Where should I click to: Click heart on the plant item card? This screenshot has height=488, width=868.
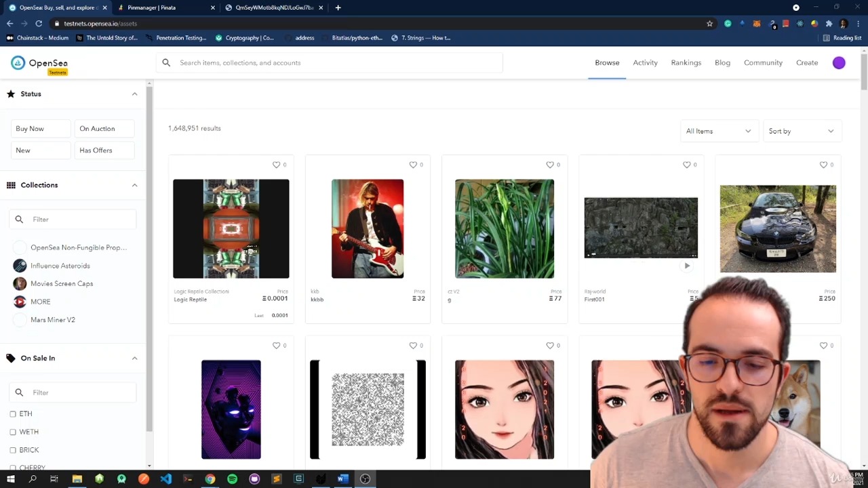550,165
